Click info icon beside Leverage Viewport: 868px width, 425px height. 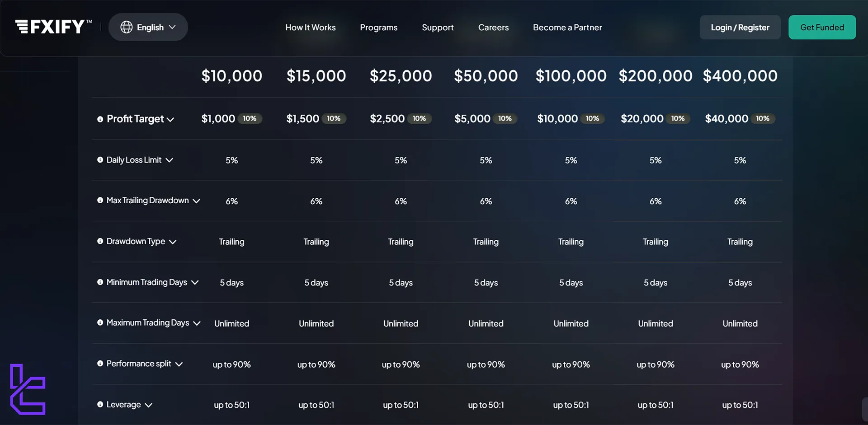[x=100, y=405]
